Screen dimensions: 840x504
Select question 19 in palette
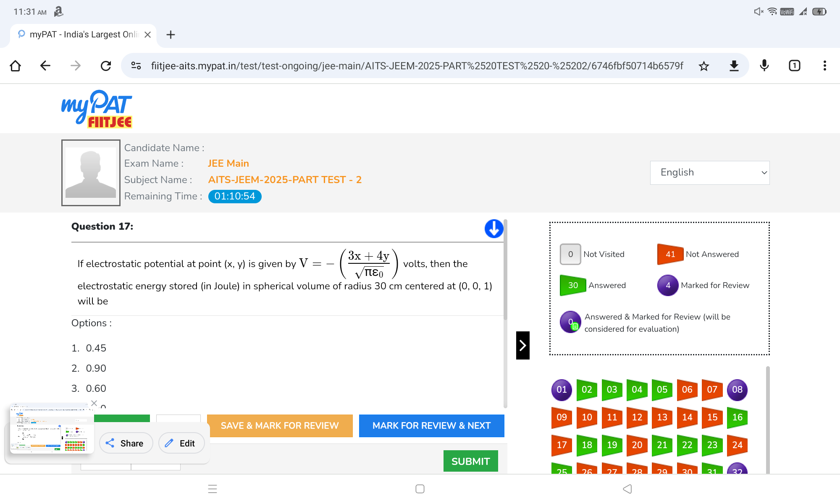[x=612, y=445]
